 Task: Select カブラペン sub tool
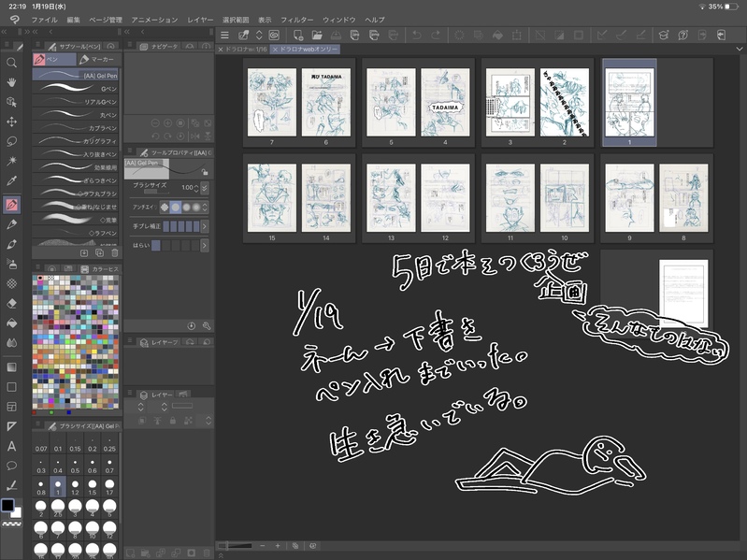pos(76,128)
